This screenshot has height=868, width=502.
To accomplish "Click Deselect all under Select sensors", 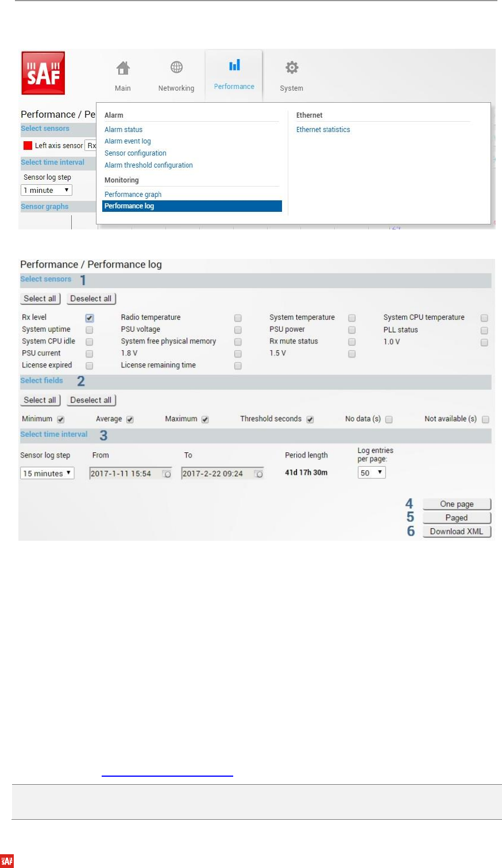I will pyautogui.click(x=91, y=299).
